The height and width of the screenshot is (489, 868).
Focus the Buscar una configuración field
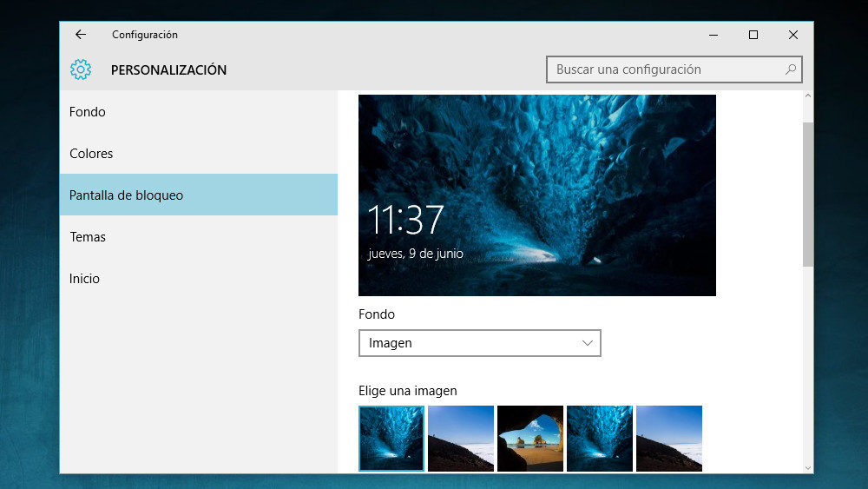coord(674,69)
